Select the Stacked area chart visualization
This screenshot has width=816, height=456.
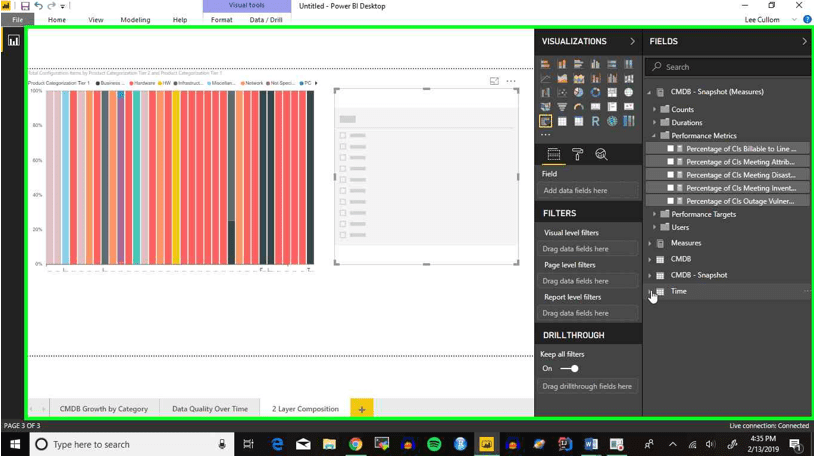point(579,79)
